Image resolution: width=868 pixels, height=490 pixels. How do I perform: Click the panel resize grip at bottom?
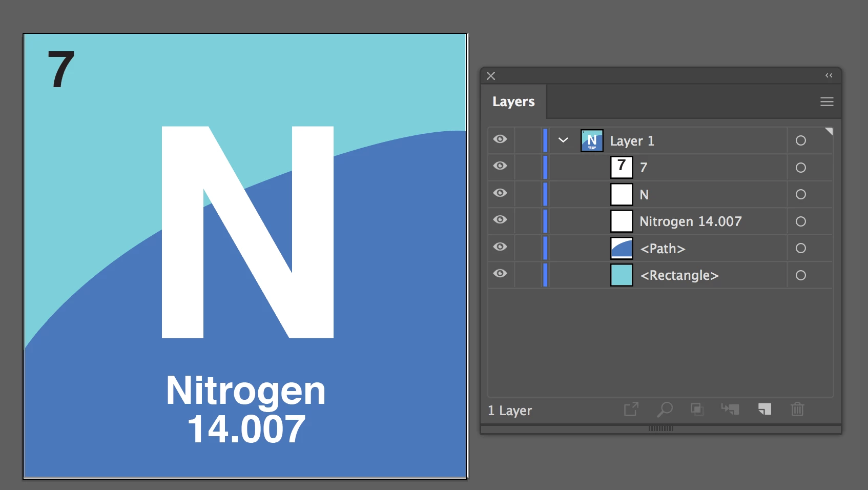click(x=661, y=428)
